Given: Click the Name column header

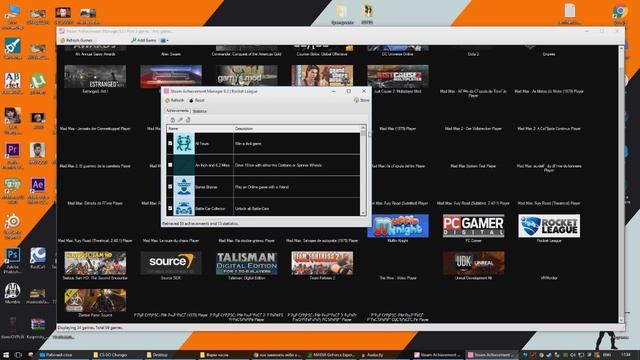Looking at the screenshot, I should click(200, 129).
